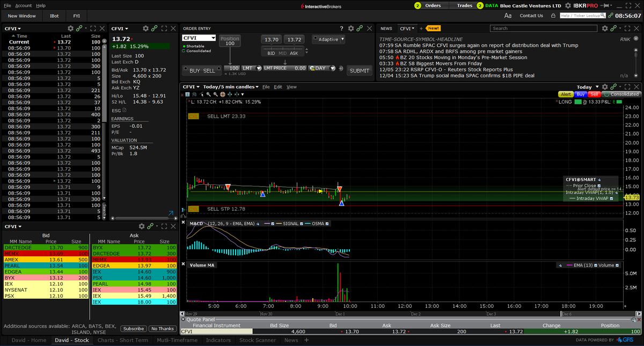Toggle Prior Close legend checkbox
The height and width of the screenshot is (346, 644).
click(599, 185)
